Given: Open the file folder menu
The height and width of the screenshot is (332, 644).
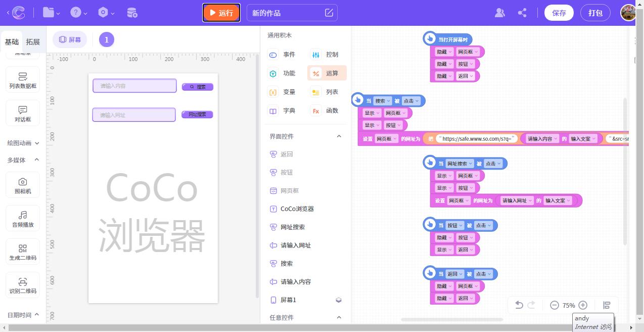Looking at the screenshot, I should click(51, 13).
